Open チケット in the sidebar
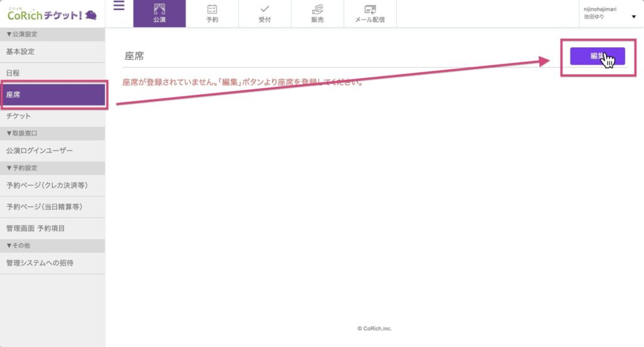The height and width of the screenshot is (347, 644). 18,116
